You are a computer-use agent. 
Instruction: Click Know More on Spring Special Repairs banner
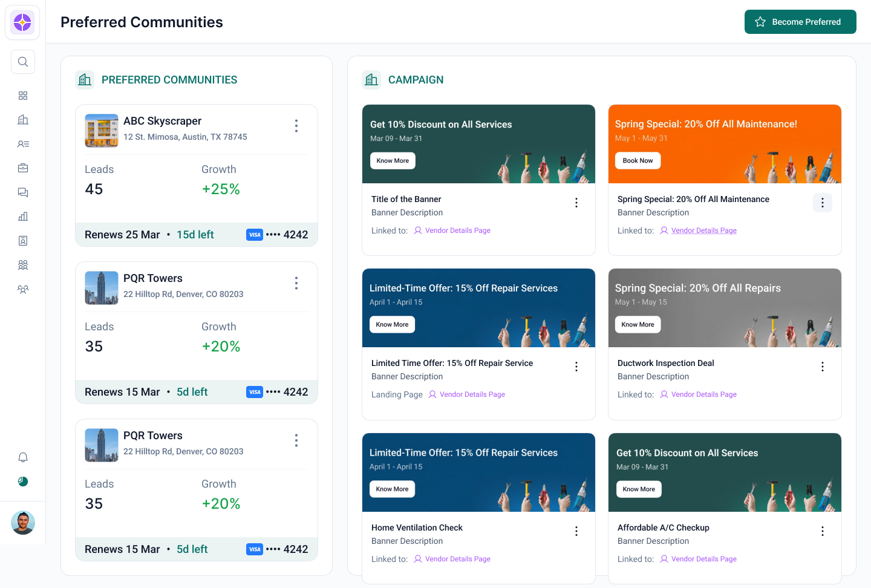pos(638,325)
